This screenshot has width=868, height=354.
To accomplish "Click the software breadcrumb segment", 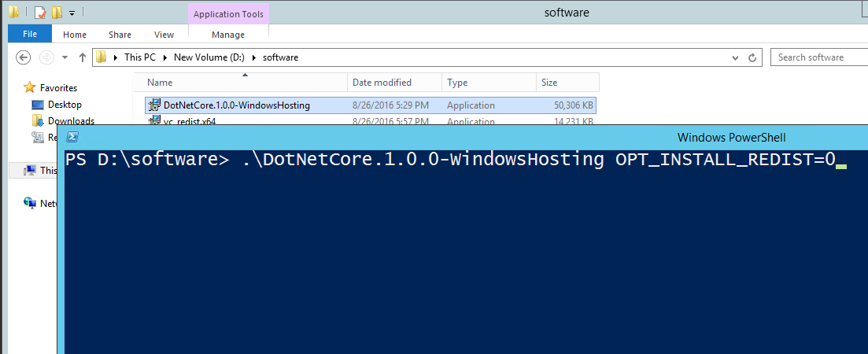I will pyautogui.click(x=280, y=57).
